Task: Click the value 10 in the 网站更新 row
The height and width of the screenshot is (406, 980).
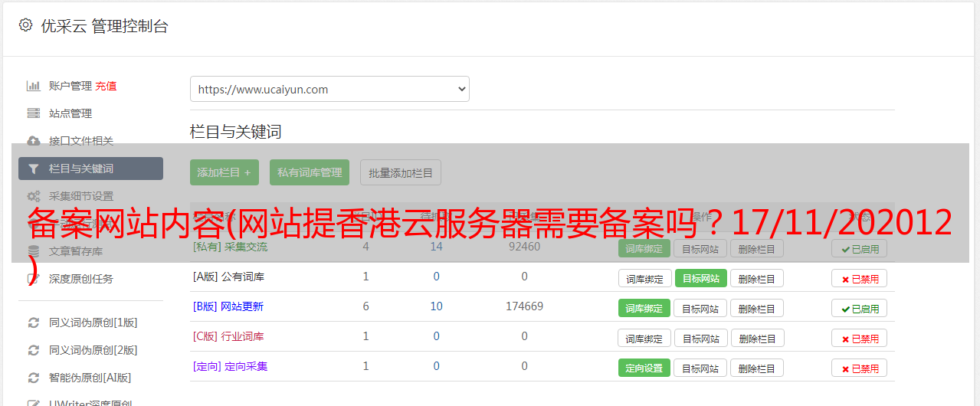Action: click(x=436, y=306)
